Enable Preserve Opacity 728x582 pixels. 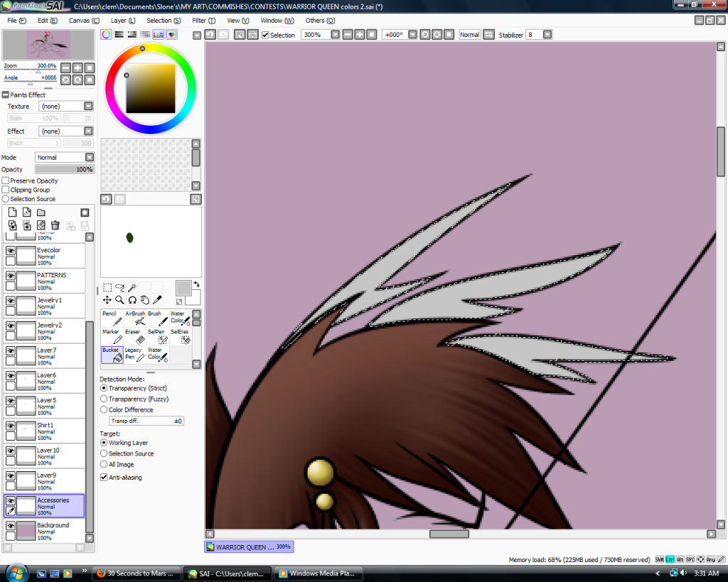click(x=6, y=180)
